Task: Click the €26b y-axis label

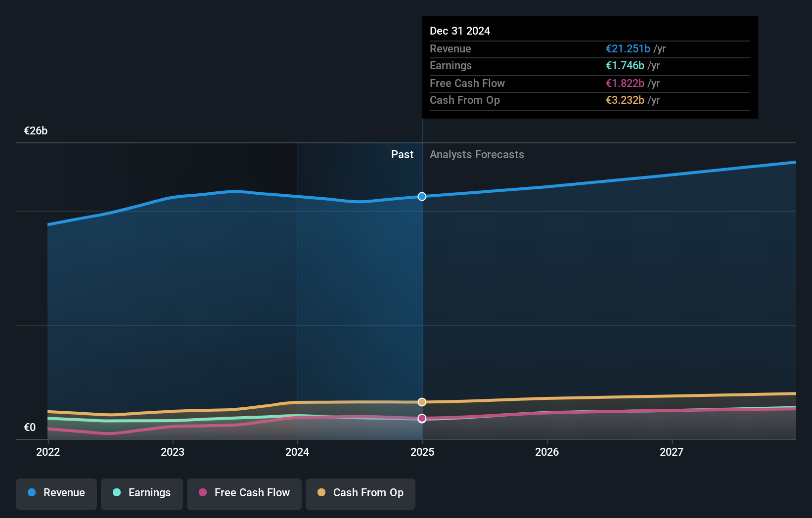Action: point(36,131)
